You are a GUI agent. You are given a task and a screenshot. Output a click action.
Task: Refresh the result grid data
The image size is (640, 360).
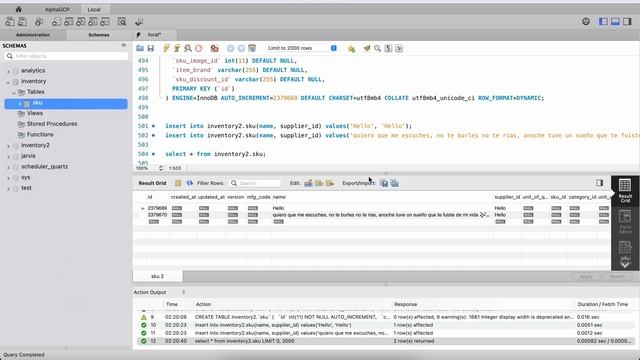point(189,183)
